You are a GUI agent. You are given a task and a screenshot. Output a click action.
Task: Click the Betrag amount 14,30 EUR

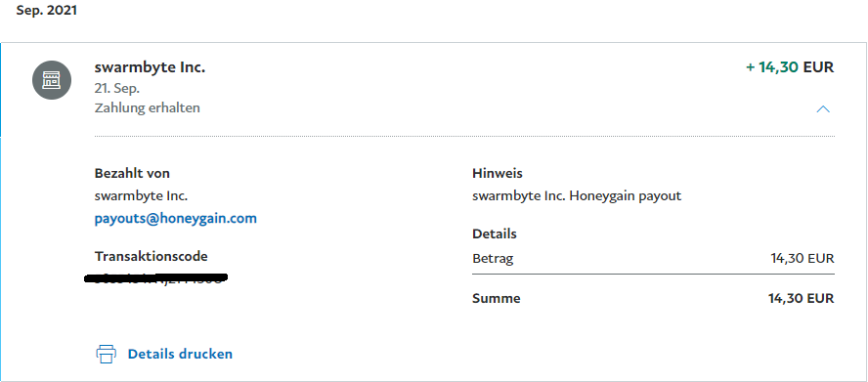click(x=803, y=259)
